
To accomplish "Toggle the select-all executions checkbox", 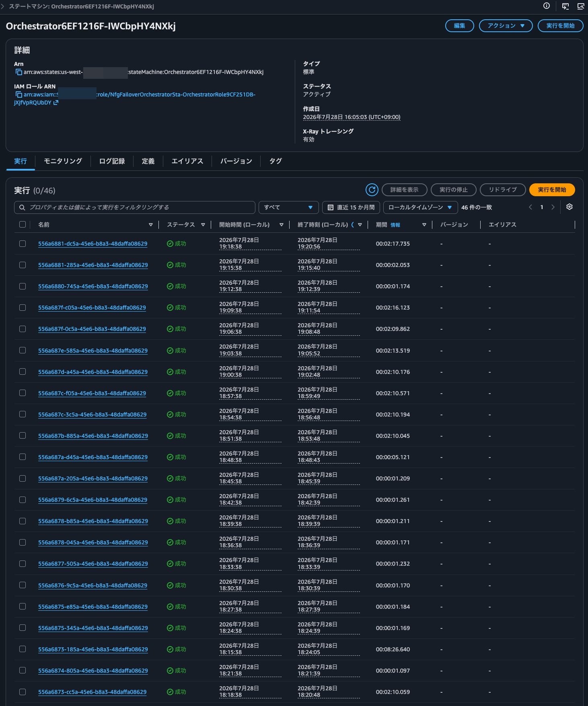I will [x=23, y=225].
